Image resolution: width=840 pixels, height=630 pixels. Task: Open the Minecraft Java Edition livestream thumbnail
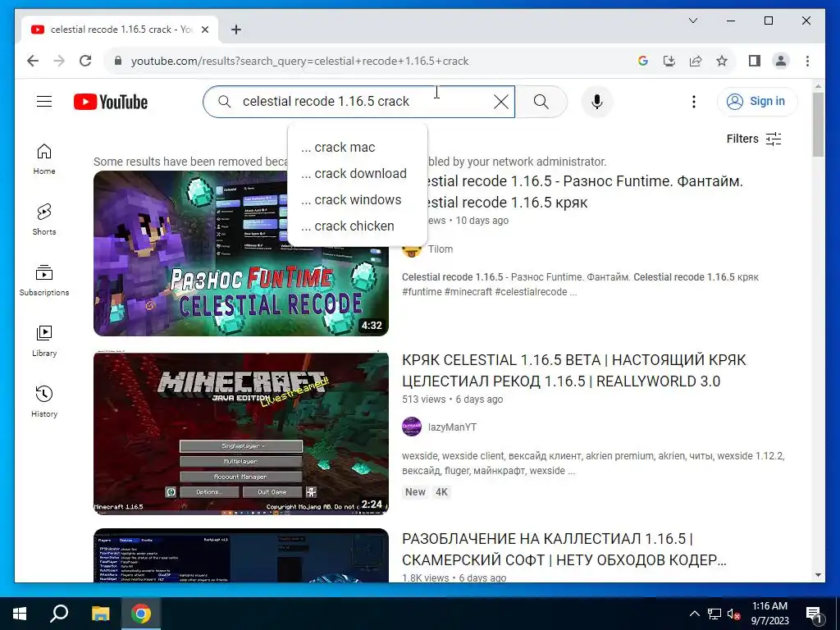(241, 432)
